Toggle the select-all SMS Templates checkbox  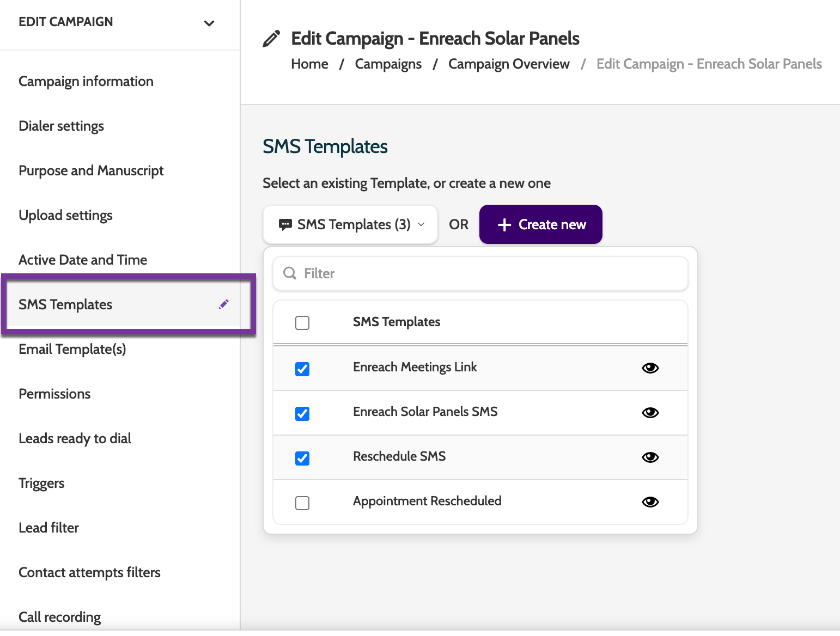click(x=302, y=323)
